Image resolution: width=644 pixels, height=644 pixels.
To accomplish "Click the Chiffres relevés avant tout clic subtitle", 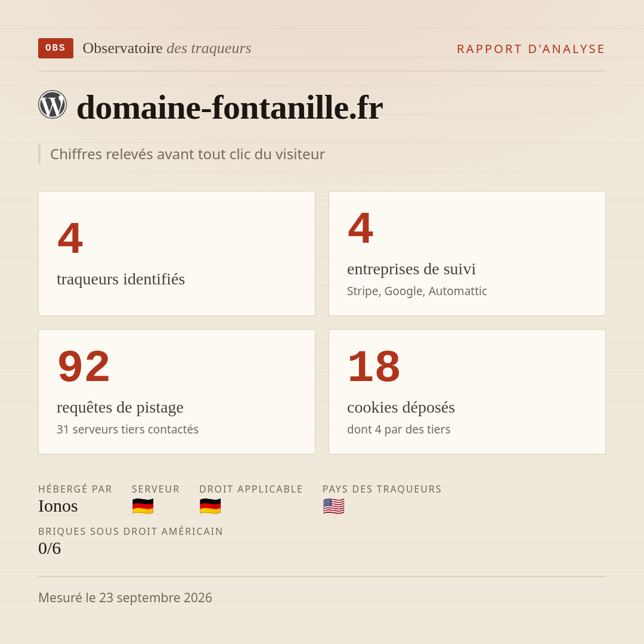I will 187,154.
